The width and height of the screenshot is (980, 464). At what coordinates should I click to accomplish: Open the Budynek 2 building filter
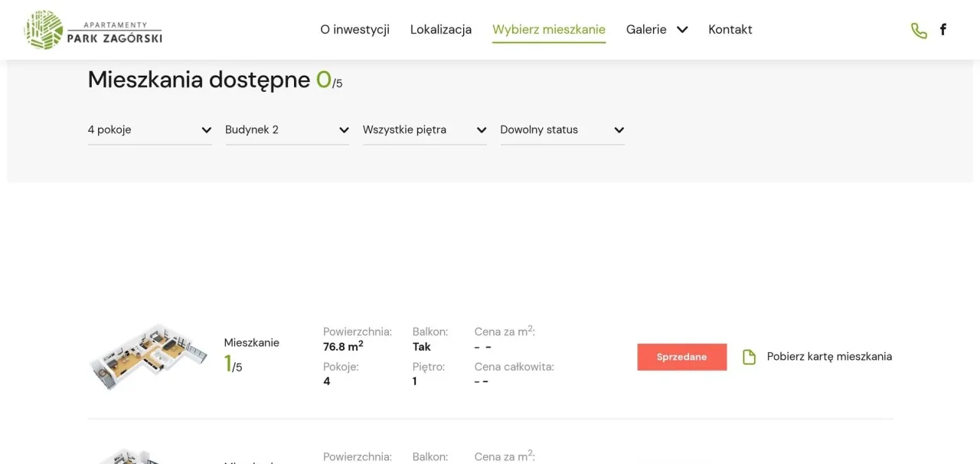point(287,130)
